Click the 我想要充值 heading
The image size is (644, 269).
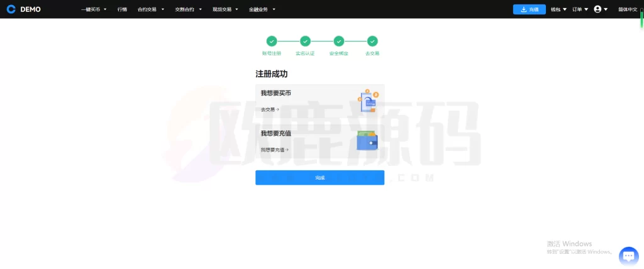(275, 133)
